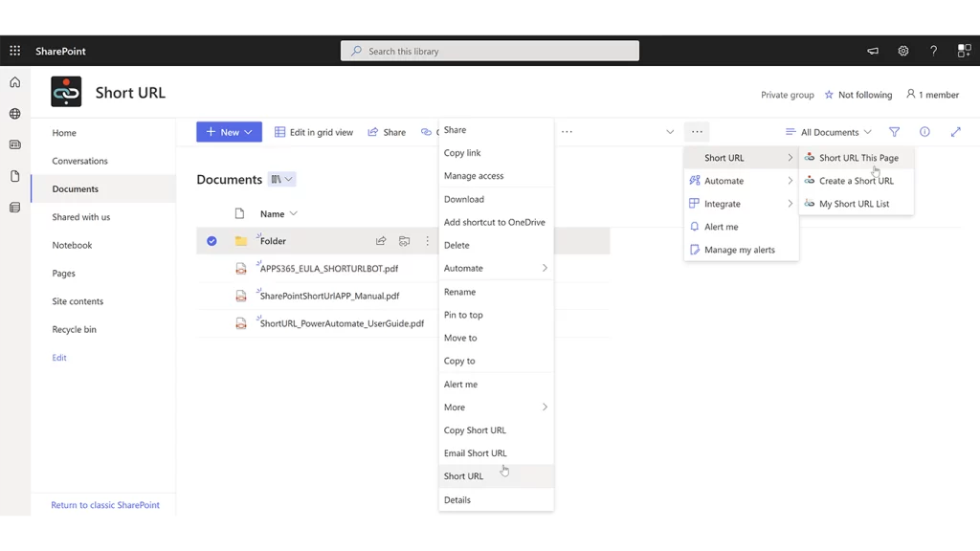Click the chevron down beside toolbar overflow
The image size is (980, 551).
tap(670, 132)
